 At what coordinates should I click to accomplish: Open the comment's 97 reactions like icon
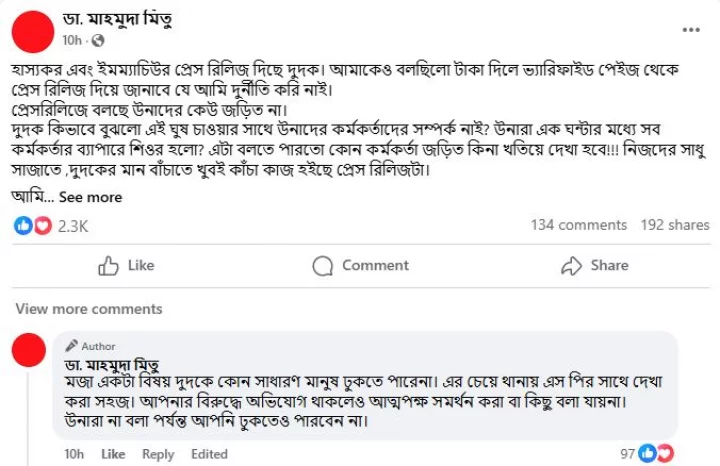[x=647, y=454]
